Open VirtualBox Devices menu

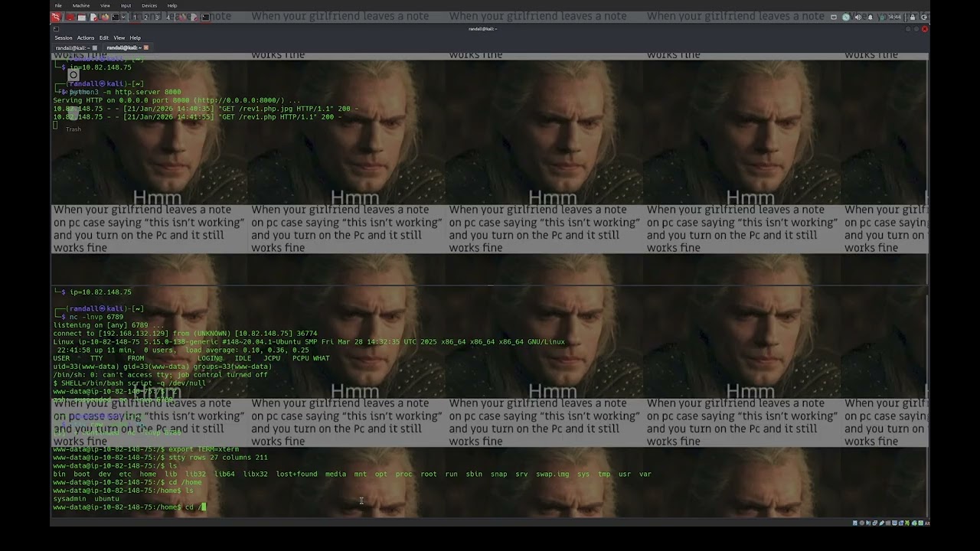tap(149, 5)
